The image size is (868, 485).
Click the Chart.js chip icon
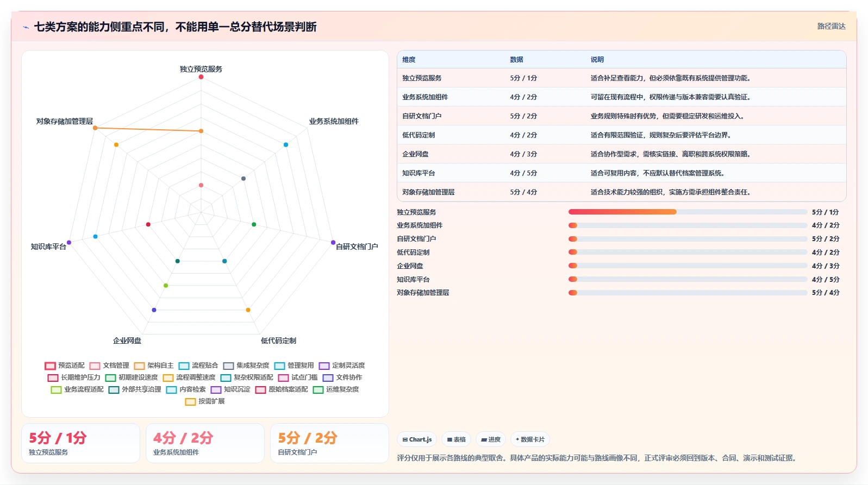pos(405,440)
